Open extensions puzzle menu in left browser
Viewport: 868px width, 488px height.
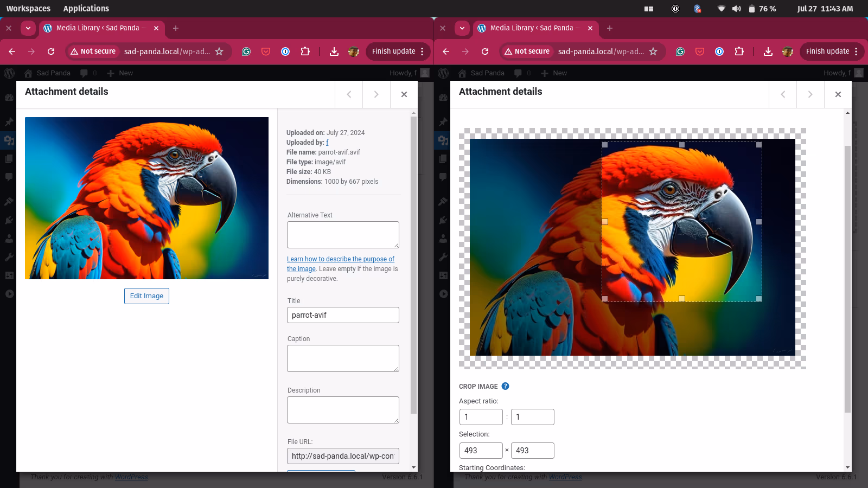pos(305,52)
